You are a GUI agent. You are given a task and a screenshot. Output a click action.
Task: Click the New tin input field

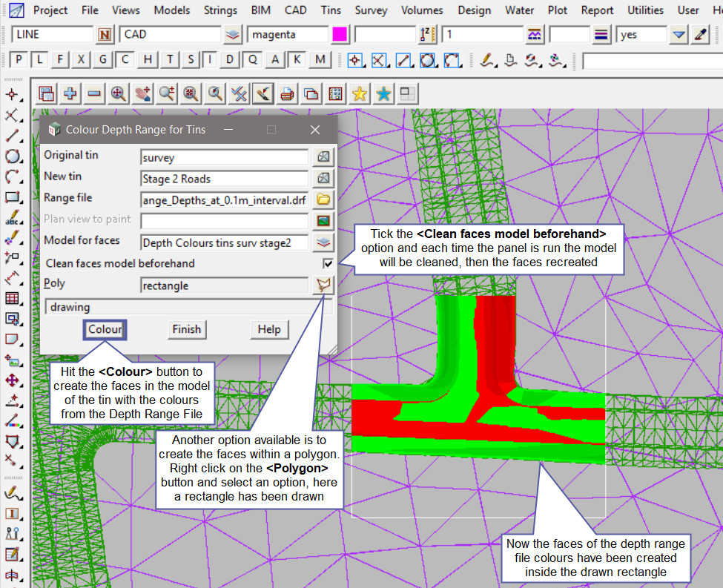[x=224, y=179]
